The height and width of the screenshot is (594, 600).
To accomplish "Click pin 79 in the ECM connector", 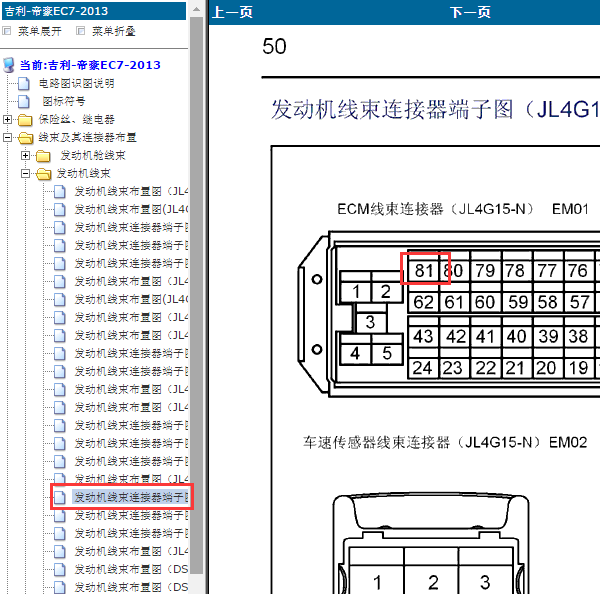I will [x=485, y=271].
